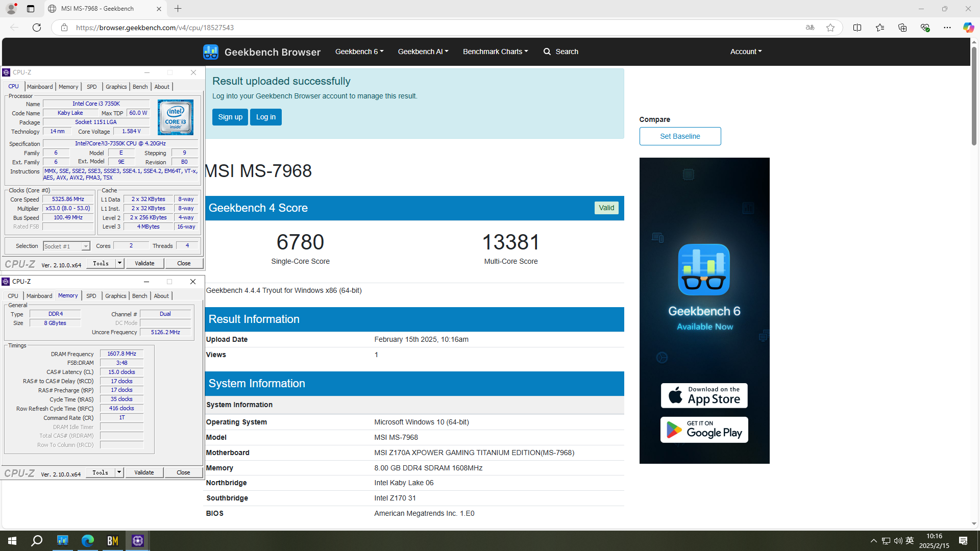Click Get it on Google Play badge
The height and width of the screenshot is (551, 980).
click(x=704, y=430)
